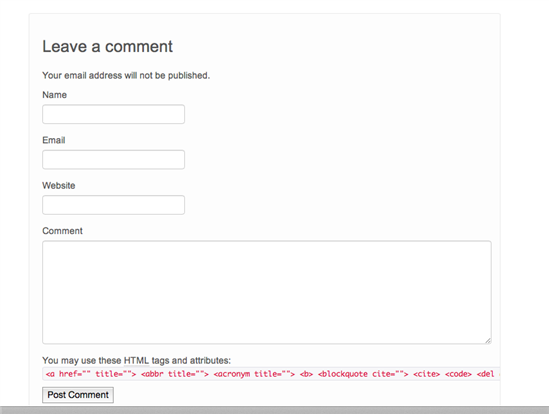Click the Leave a comment heading

click(107, 47)
